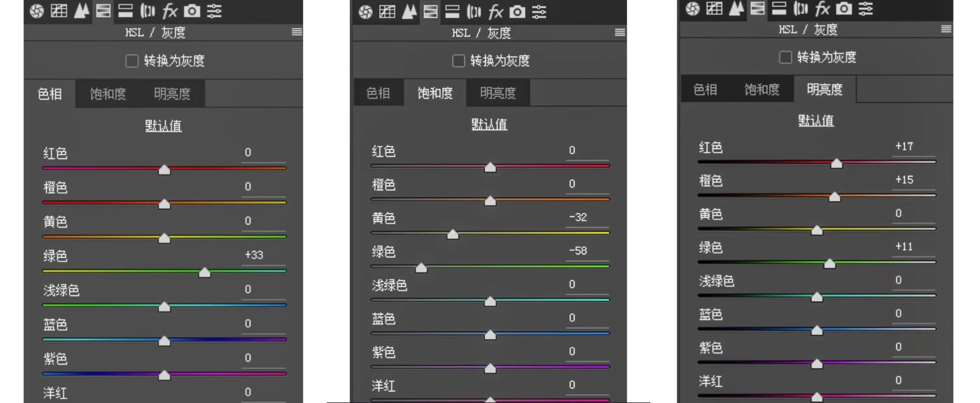Click the +33 green hue value field
The height and width of the screenshot is (403, 980).
click(263, 255)
